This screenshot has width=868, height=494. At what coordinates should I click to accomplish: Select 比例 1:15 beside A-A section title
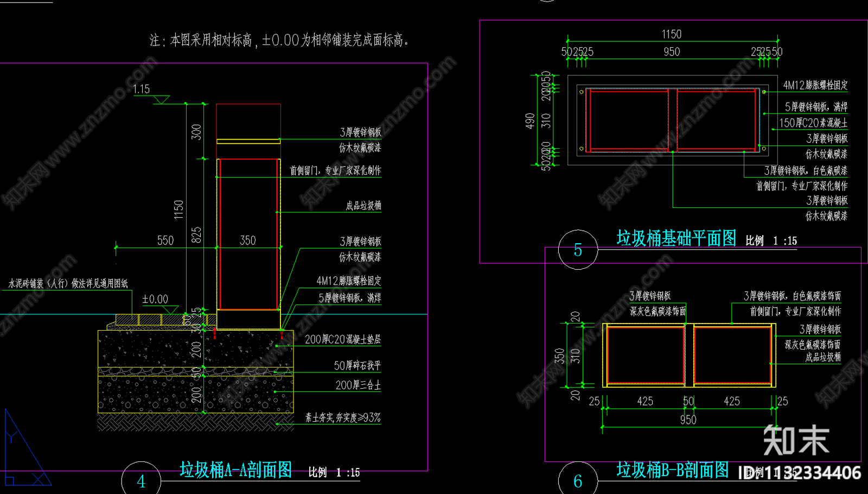[x=334, y=472]
